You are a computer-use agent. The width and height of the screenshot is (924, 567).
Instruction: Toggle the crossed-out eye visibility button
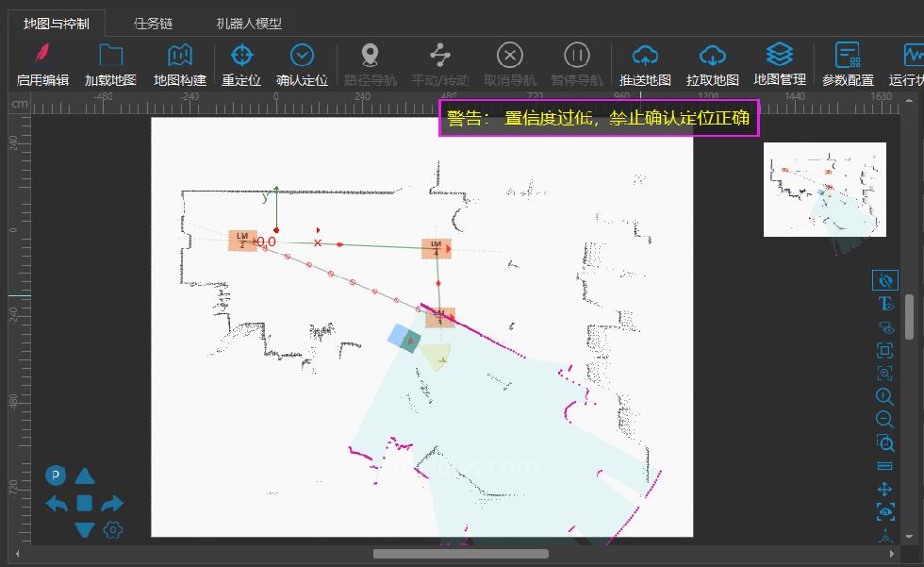click(x=885, y=280)
